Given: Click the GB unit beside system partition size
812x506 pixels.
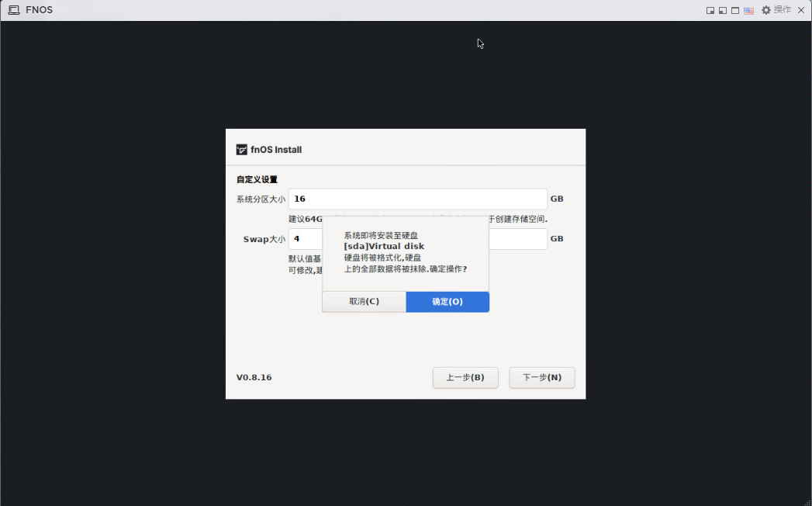Looking at the screenshot, I should (557, 199).
